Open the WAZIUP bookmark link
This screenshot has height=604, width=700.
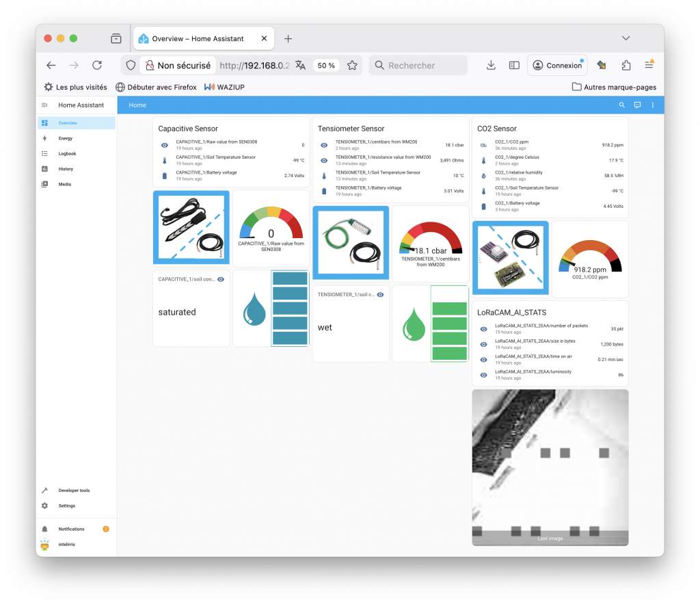[x=224, y=88]
